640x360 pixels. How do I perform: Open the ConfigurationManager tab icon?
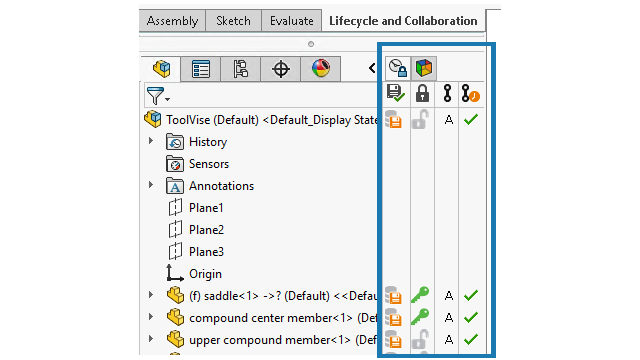coord(240,69)
